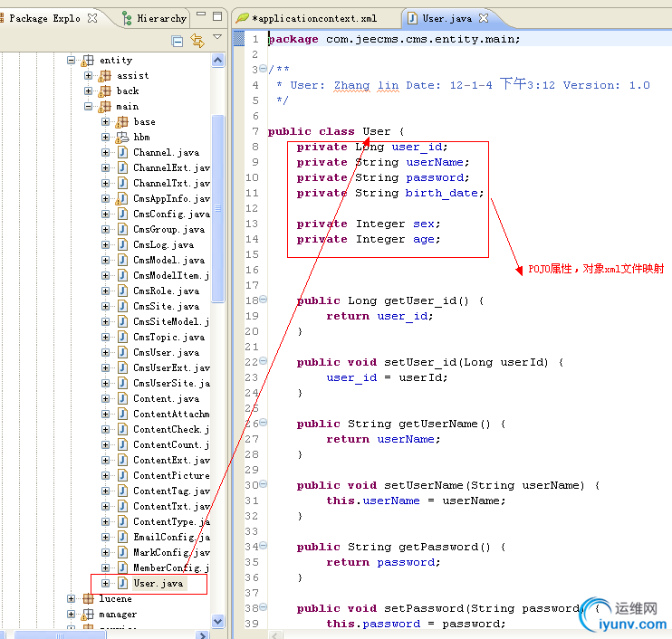Click the manager package icon
Screen dimensions: 672x639
tap(88, 615)
